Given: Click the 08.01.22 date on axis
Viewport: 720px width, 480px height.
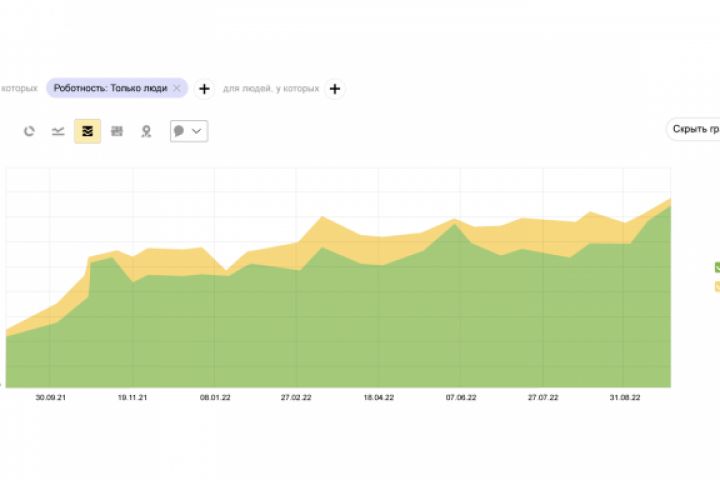Looking at the screenshot, I should (215, 397).
